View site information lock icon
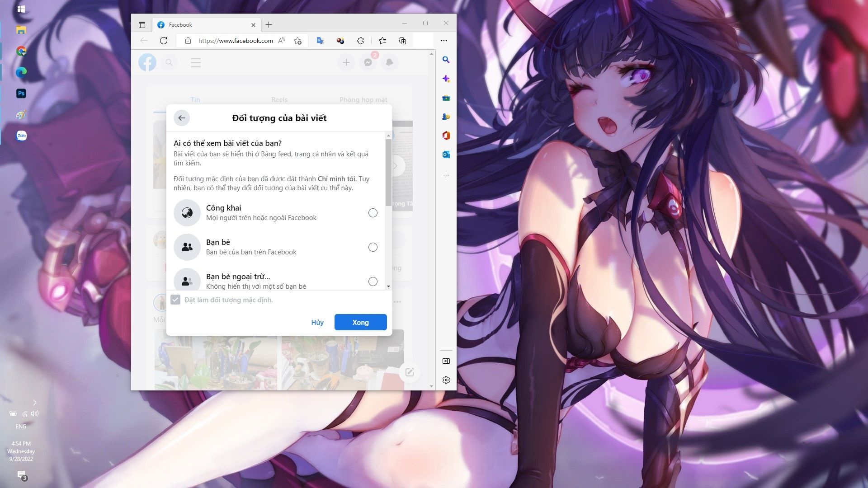868x488 pixels. (188, 41)
